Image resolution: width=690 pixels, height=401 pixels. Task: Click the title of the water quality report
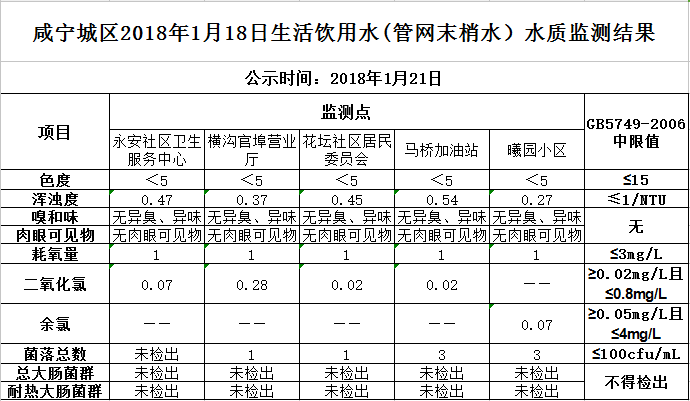(344, 34)
